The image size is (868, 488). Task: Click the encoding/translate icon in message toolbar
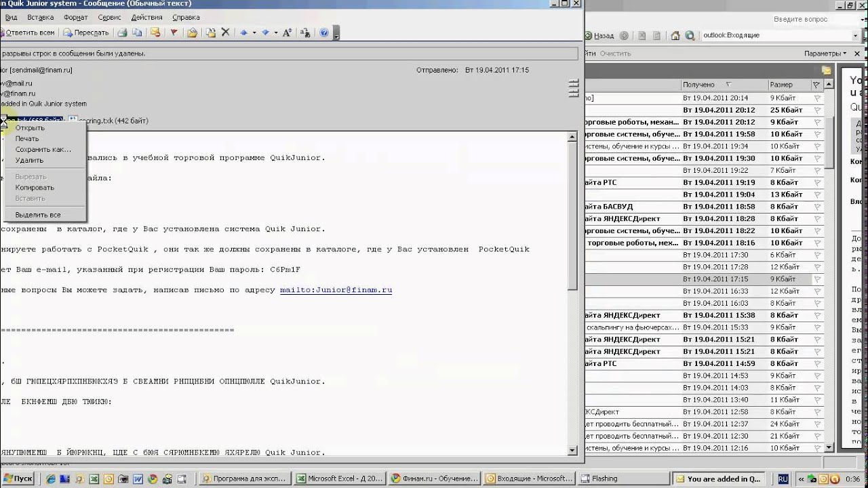point(305,33)
